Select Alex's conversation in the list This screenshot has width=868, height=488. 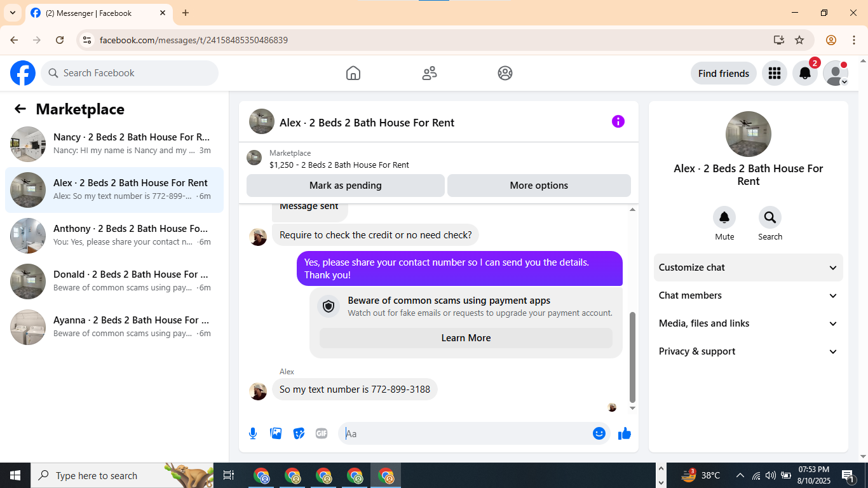point(114,190)
